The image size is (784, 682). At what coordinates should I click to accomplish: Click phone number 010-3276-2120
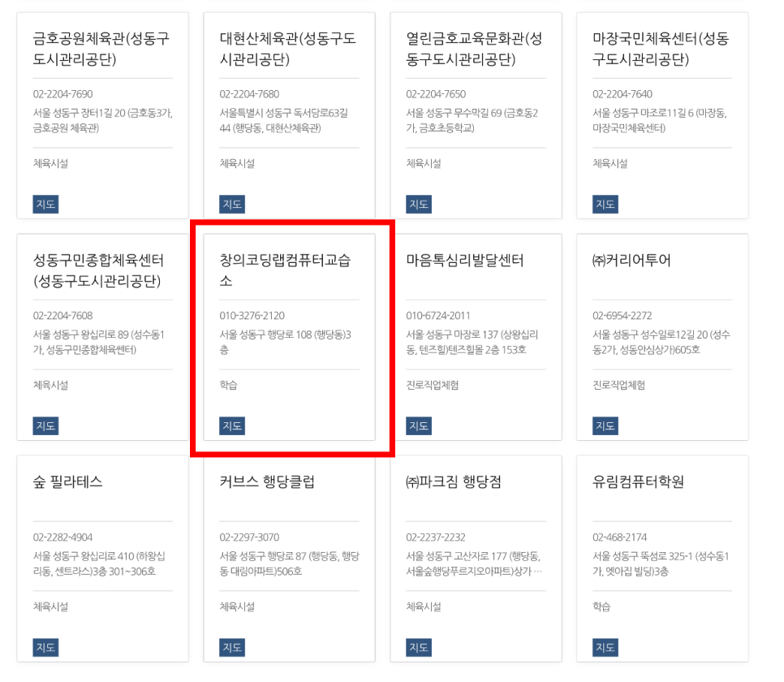[252, 316]
